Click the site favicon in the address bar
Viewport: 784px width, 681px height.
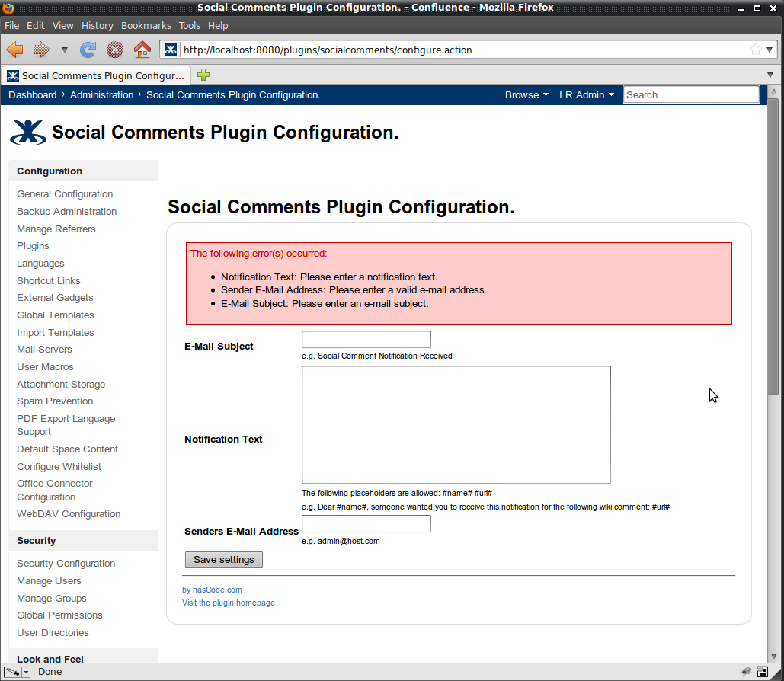pyautogui.click(x=171, y=49)
